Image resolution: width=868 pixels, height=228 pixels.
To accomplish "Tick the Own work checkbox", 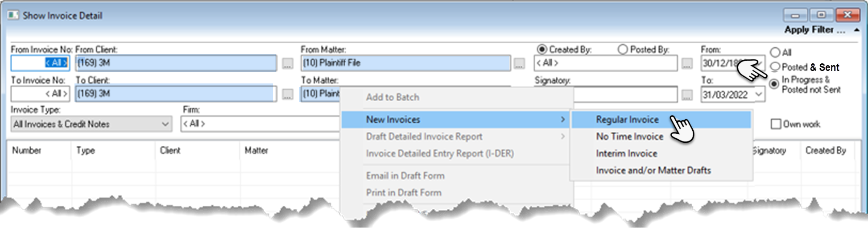I will point(776,124).
